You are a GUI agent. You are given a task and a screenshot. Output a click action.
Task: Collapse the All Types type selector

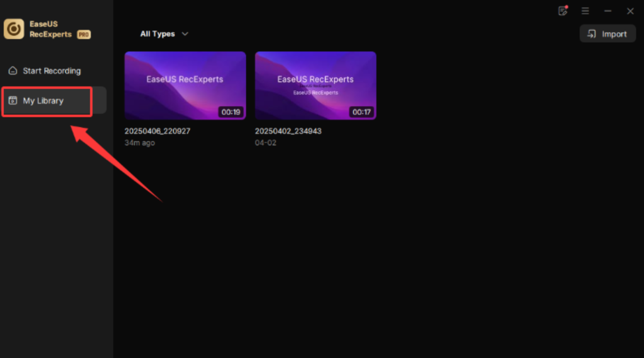tap(185, 34)
